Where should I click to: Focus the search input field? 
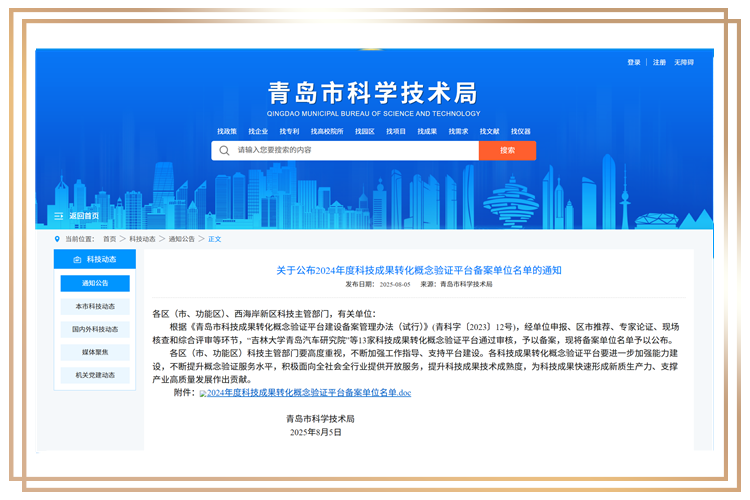(x=345, y=150)
